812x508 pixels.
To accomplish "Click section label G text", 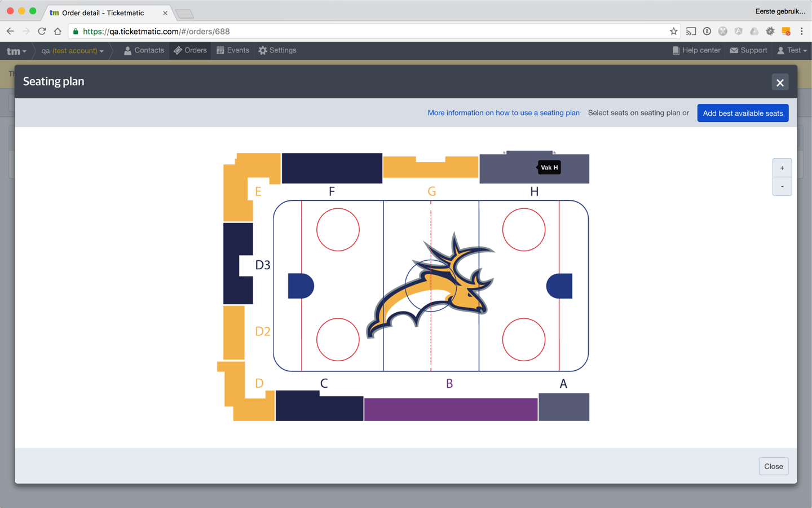I will coord(431,191).
